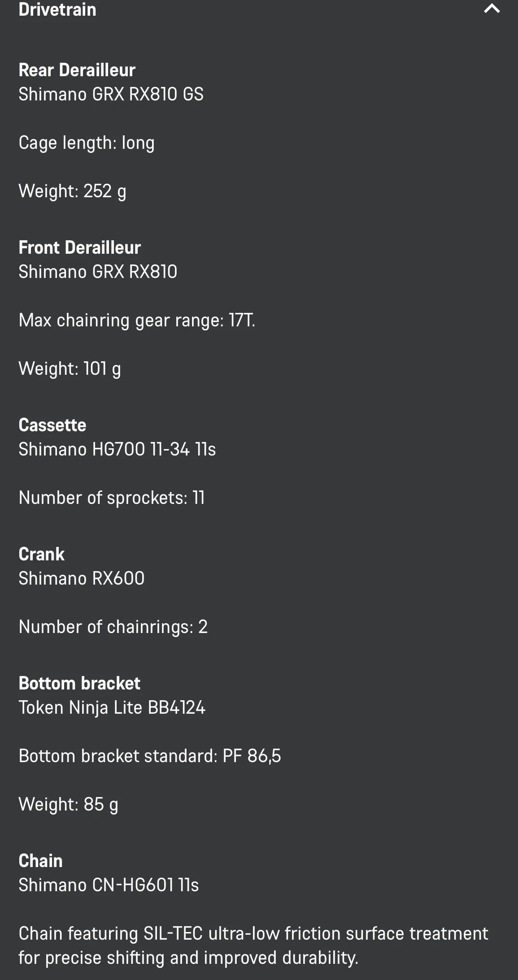Click the Weight: 101 g line
Image resolution: width=518 pixels, height=980 pixels.
70,369
